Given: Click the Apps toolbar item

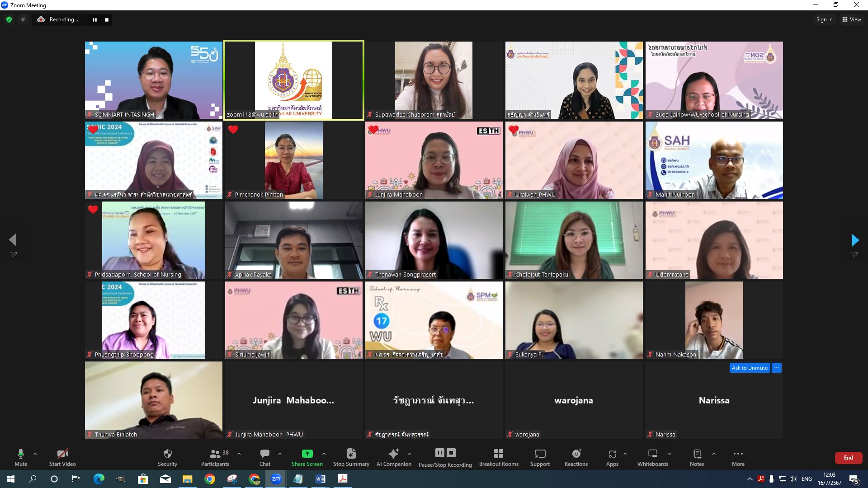Looking at the screenshot, I should (612, 454).
